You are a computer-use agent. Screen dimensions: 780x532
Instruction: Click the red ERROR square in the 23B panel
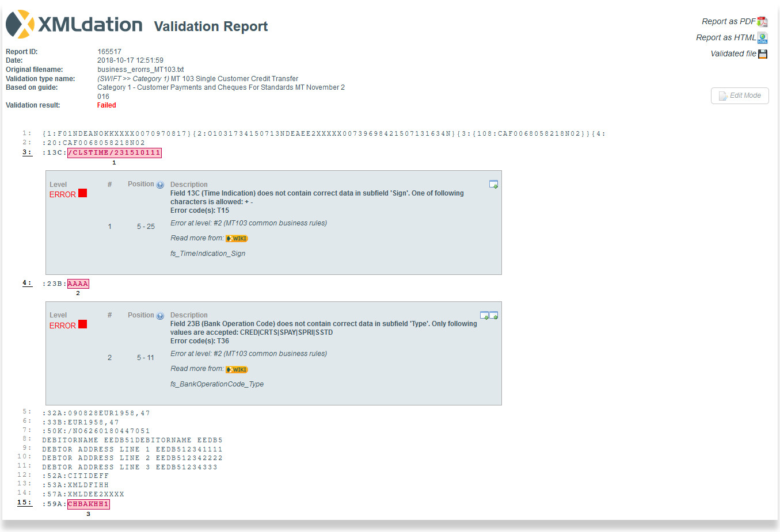tap(82, 324)
